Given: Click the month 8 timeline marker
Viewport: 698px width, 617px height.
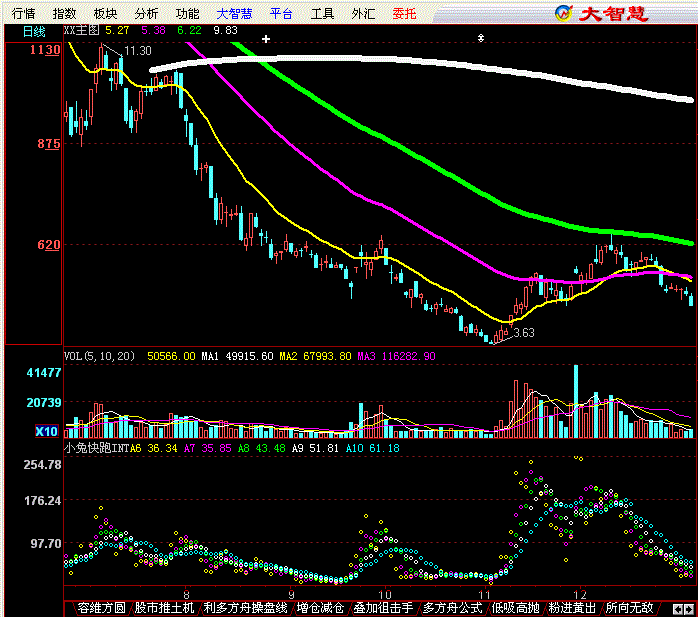Looking at the screenshot, I should pos(186,594).
